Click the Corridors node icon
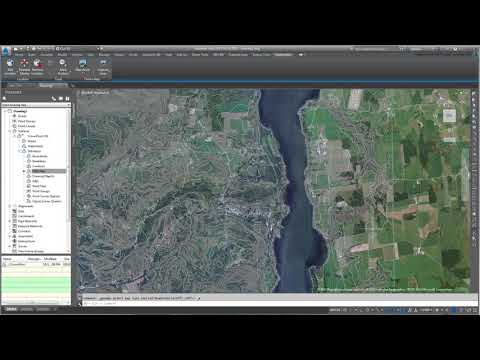 14,231
